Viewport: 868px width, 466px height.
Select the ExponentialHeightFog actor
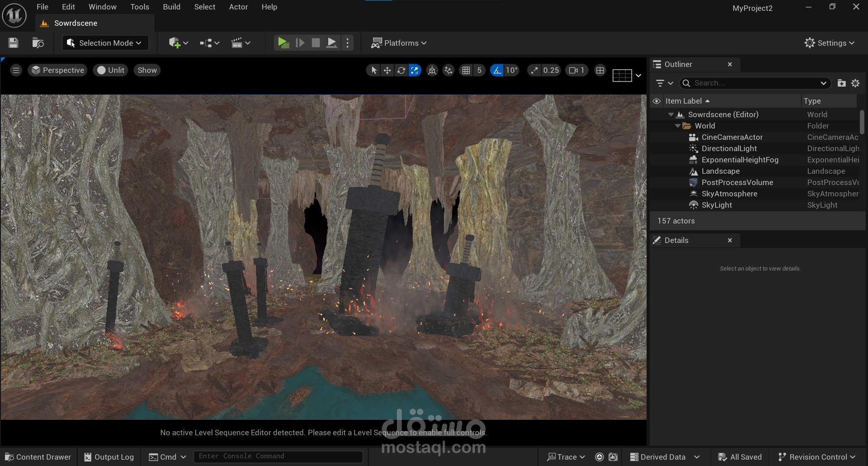(x=740, y=160)
